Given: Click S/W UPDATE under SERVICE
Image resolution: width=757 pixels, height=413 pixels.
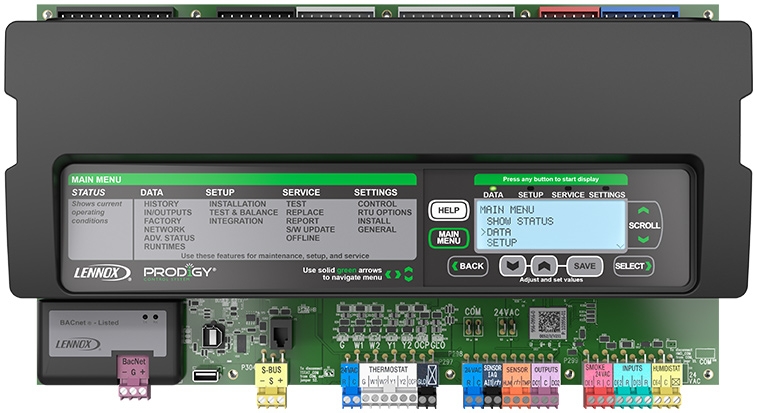Looking at the screenshot, I should (x=310, y=229).
